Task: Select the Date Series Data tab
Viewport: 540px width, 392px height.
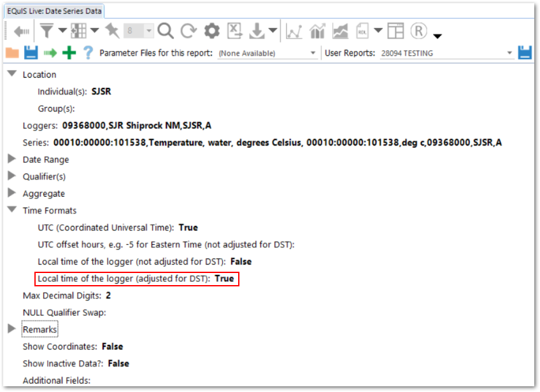Action: (54, 11)
